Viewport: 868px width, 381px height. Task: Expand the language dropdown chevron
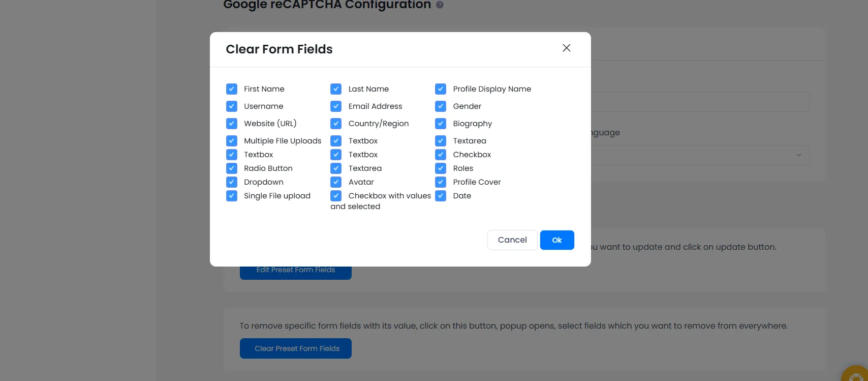click(798, 155)
